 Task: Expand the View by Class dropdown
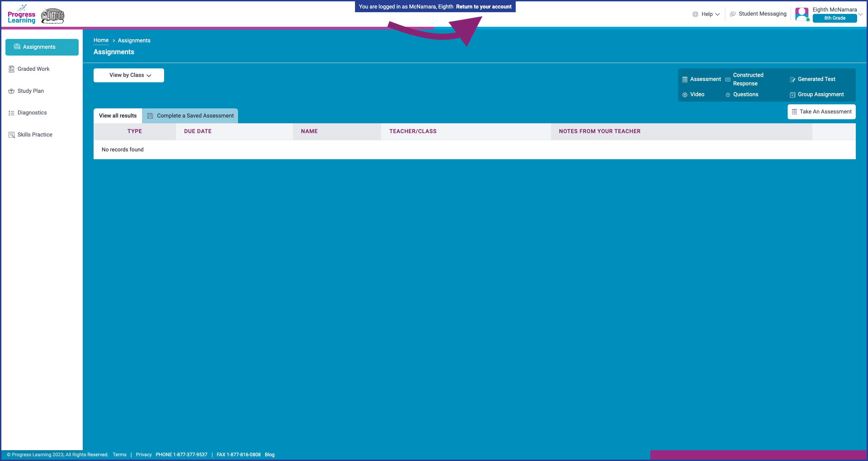tap(129, 75)
